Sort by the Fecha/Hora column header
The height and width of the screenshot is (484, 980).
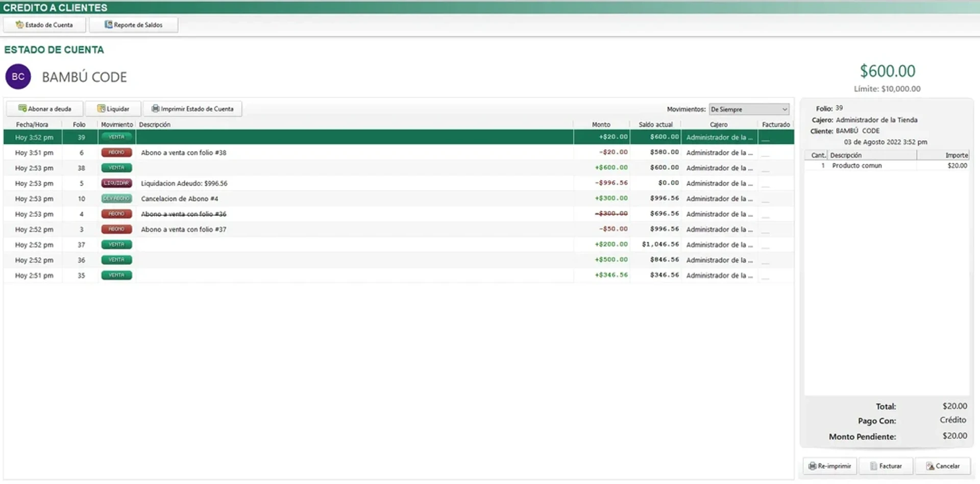[x=32, y=124]
